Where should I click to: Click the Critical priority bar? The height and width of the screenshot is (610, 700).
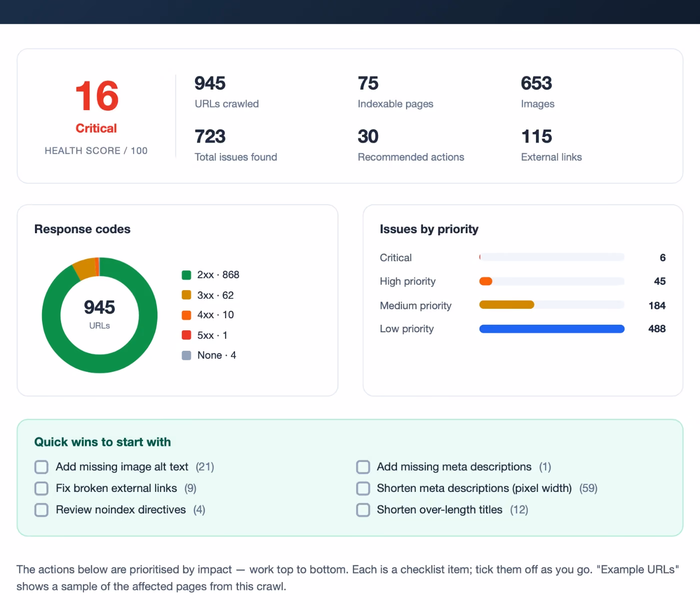coord(552,257)
